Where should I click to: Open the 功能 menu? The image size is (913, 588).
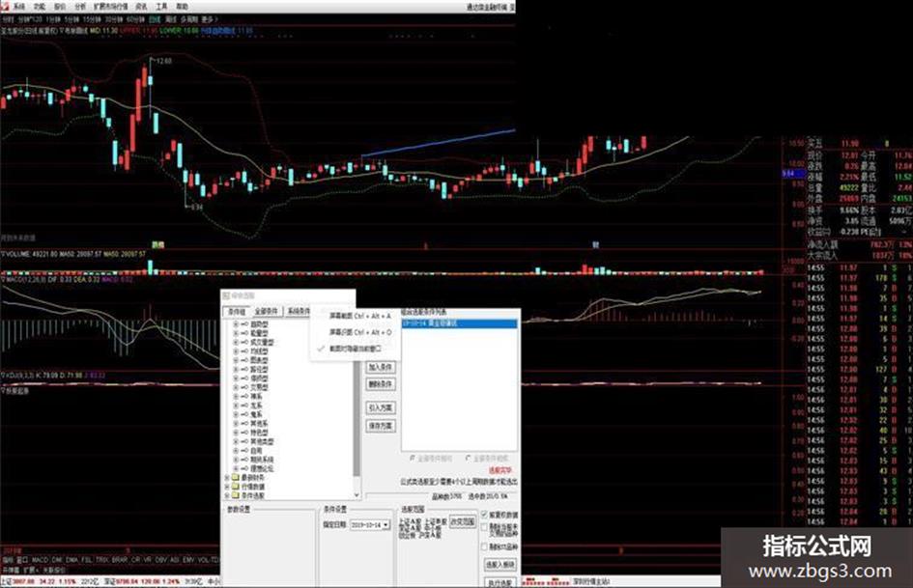(x=39, y=7)
